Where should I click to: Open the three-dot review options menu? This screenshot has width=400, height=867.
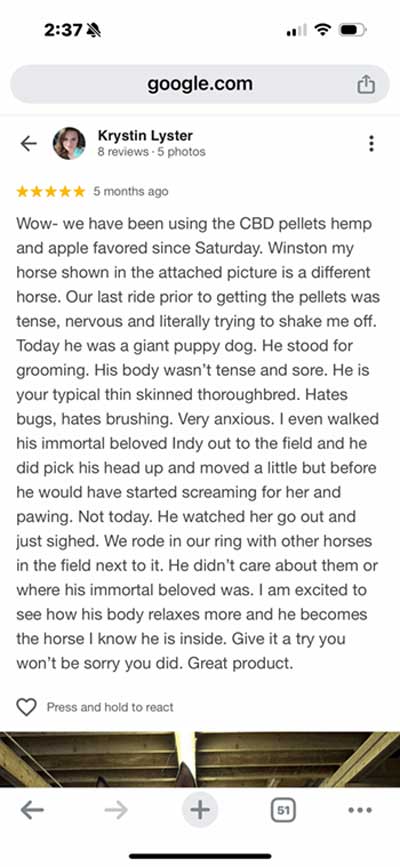[x=371, y=143]
